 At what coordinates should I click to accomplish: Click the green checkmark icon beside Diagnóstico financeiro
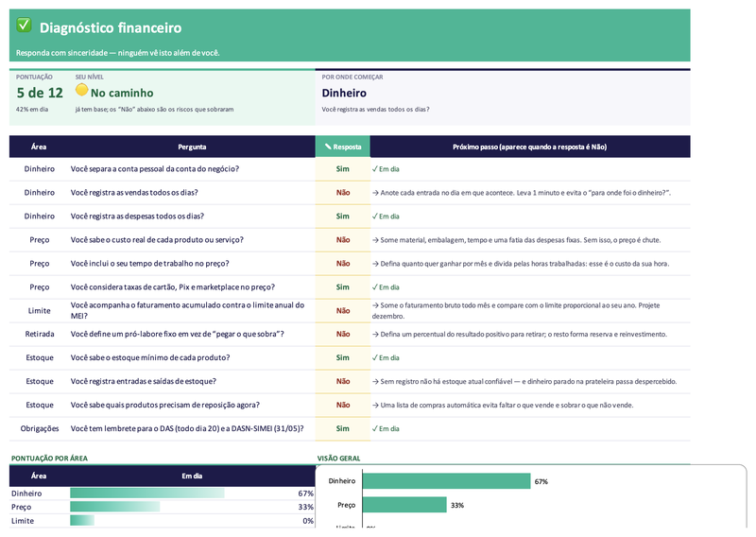click(24, 25)
